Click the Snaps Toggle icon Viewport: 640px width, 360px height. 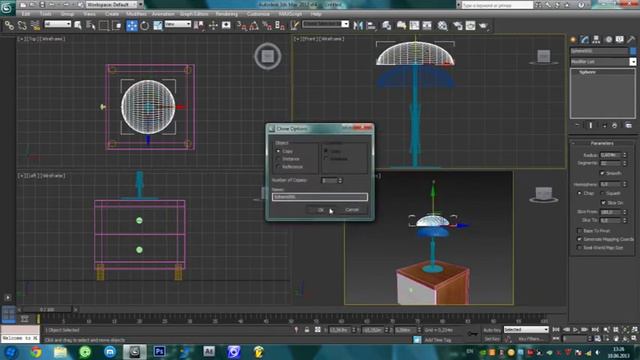click(x=242, y=26)
